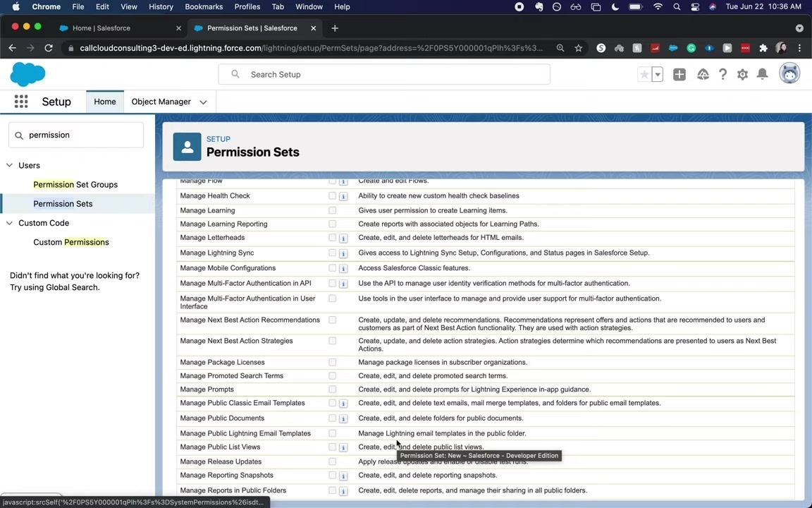Collapse the Users section in sidebar
The image size is (812, 508).
tap(9, 165)
